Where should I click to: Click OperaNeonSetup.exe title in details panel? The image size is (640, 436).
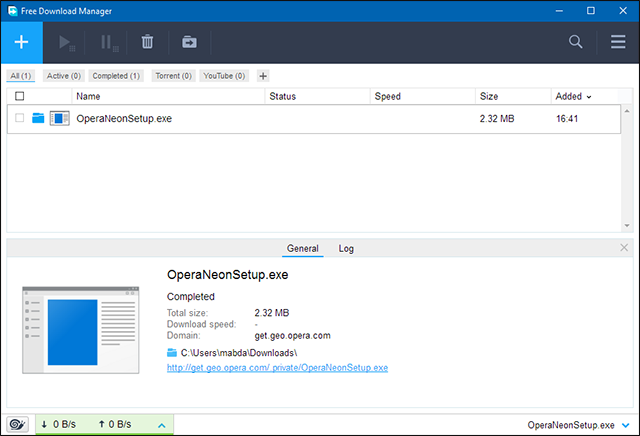point(227,275)
